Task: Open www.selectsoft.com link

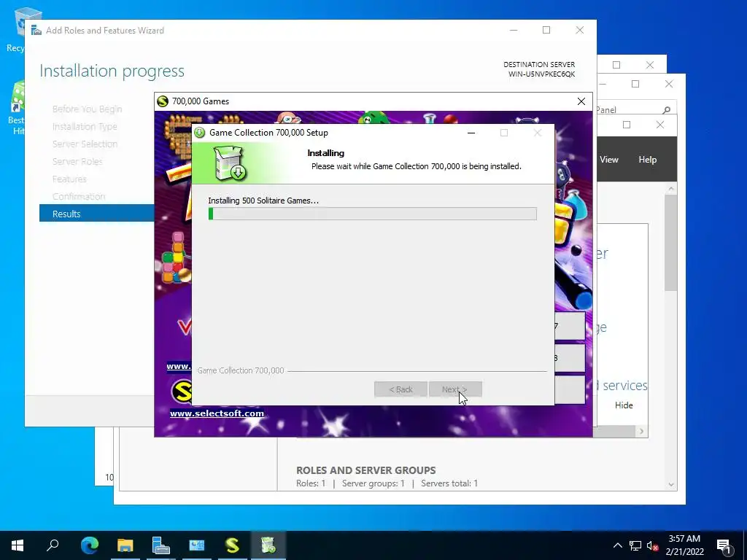Action: (217, 413)
